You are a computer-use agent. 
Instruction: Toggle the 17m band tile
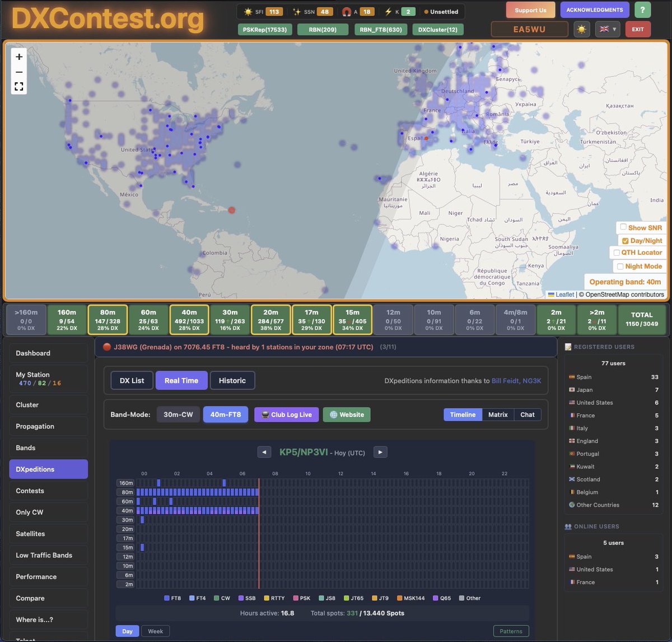click(312, 320)
